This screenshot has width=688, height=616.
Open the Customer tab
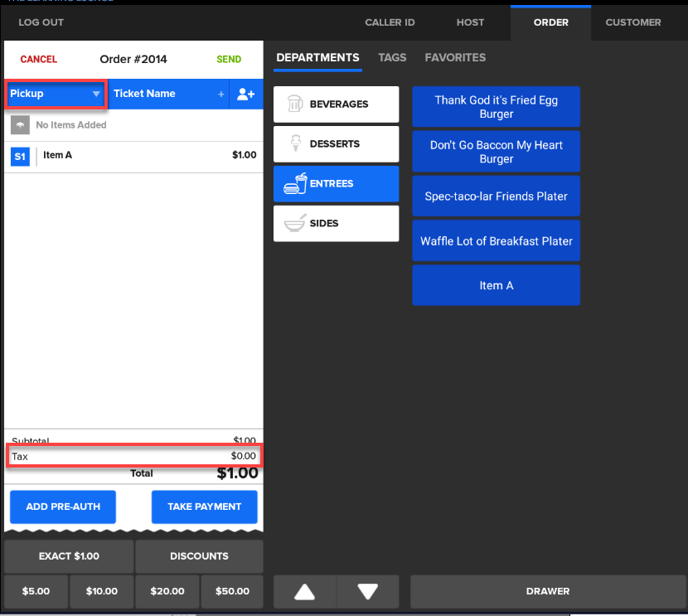click(x=633, y=22)
